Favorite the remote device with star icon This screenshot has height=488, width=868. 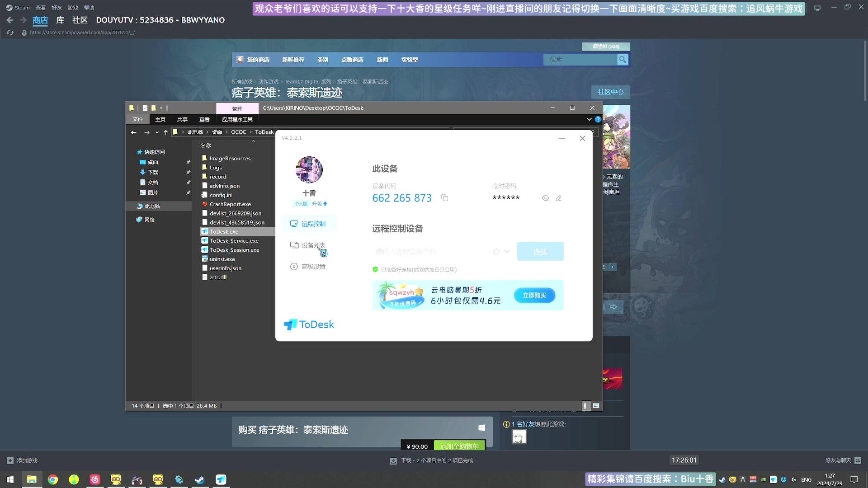pyautogui.click(x=496, y=251)
